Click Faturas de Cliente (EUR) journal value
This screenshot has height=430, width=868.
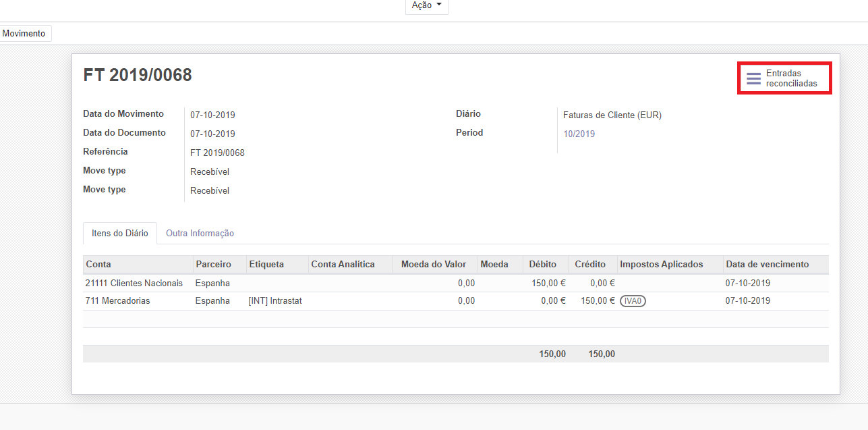(612, 115)
